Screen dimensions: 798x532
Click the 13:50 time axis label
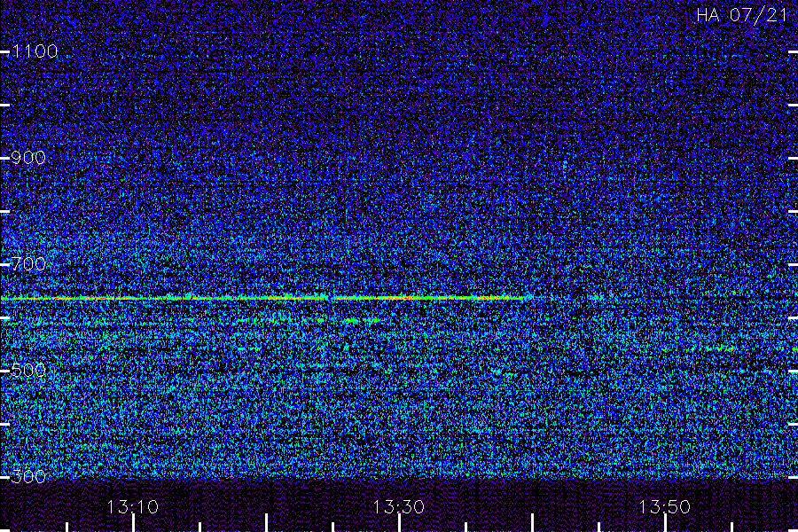pos(665,507)
